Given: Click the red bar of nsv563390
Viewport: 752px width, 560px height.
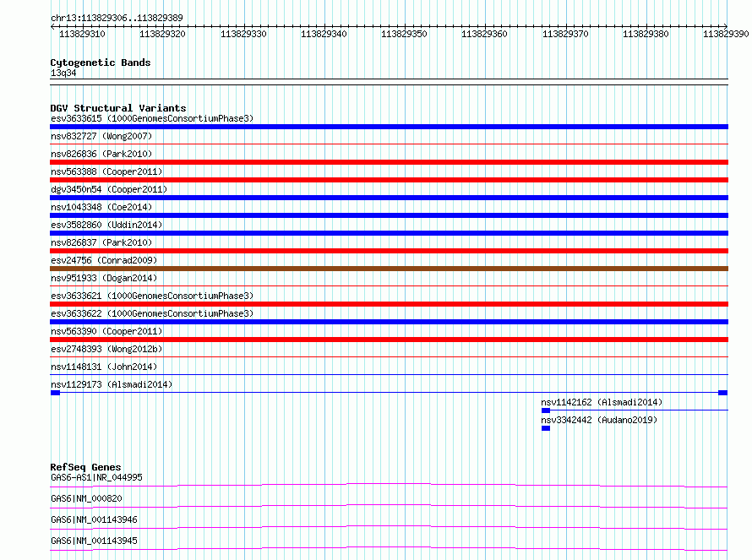Looking at the screenshot, I should tap(389, 340).
